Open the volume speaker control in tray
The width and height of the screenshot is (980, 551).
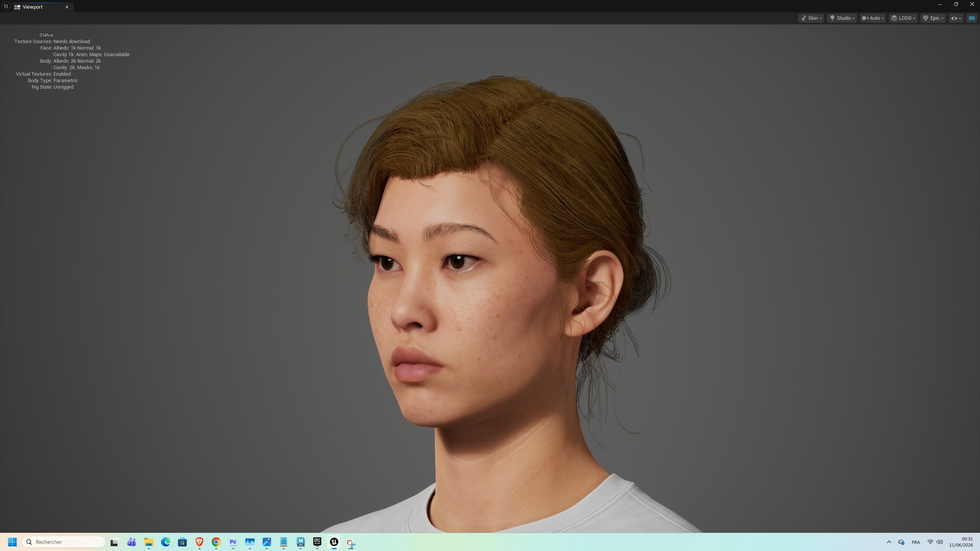coord(940,542)
